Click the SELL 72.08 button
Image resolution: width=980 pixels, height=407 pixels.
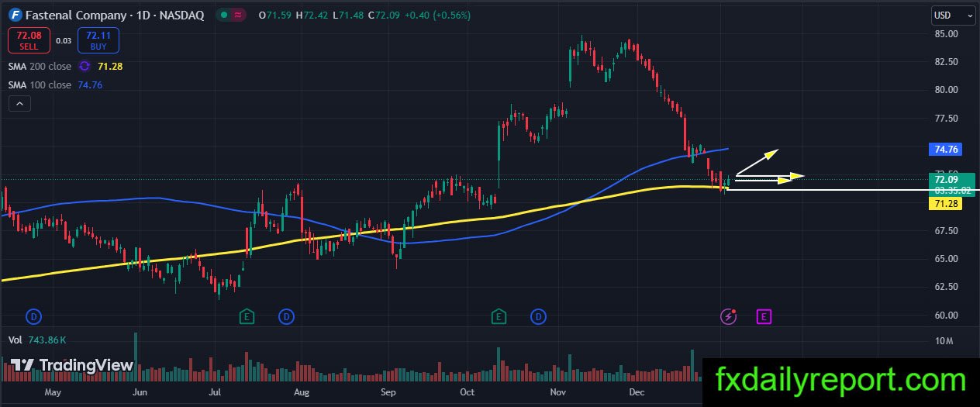click(x=29, y=40)
